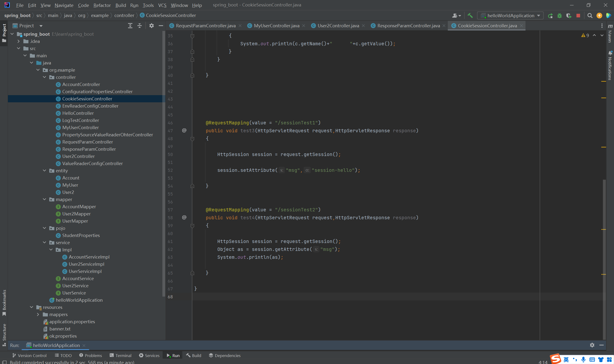Click the Rerun helloWorldApplication icon
The height and width of the screenshot is (364, 614).
coord(550,16)
